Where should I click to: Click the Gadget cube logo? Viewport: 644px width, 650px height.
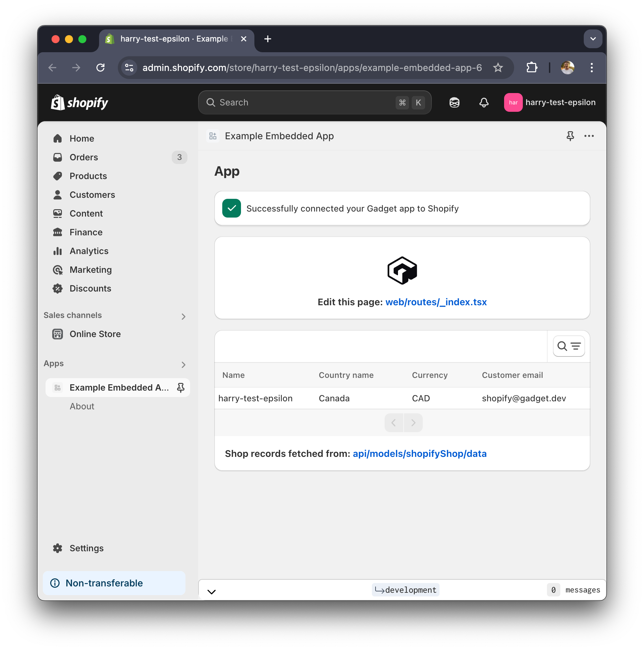(402, 270)
